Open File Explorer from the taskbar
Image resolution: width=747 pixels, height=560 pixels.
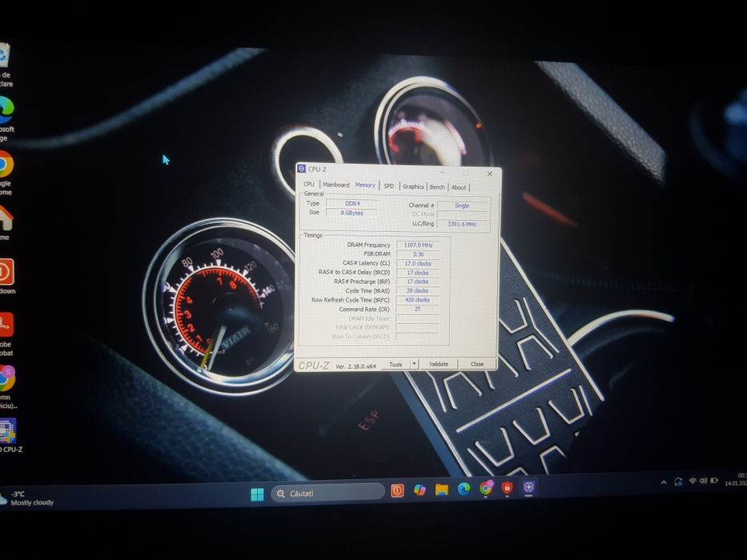coord(442,490)
